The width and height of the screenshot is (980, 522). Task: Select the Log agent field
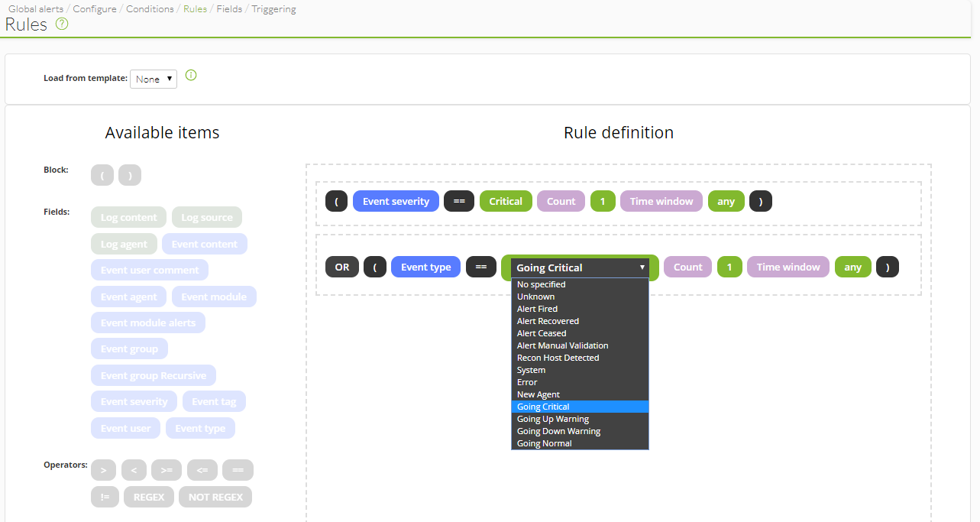(x=124, y=245)
